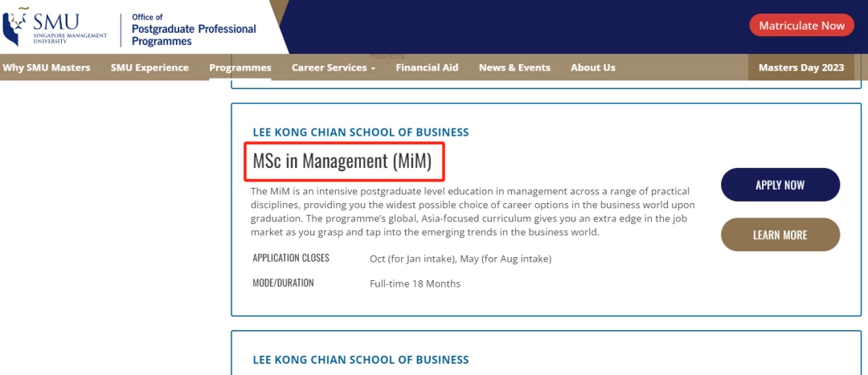Click Apply Now for MiM programme

780,185
